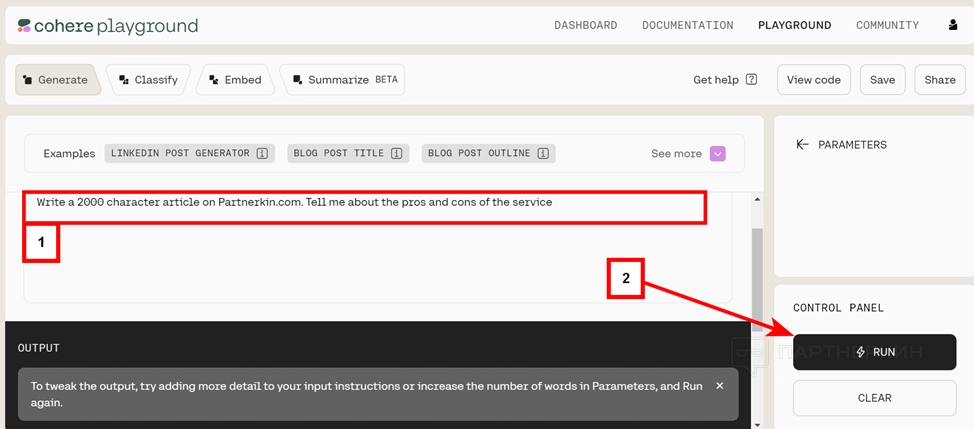The height and width of the screenshot is (429, 974).
Task: Click the See more examples link
Action: tap(676, 153)
